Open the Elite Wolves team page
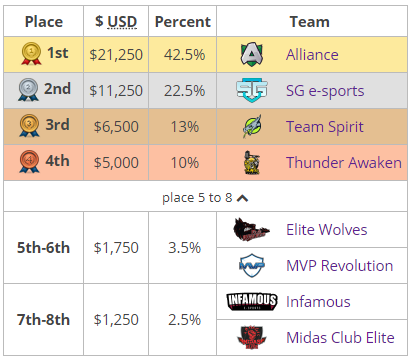The image size is (412, 360). point(327,230)
